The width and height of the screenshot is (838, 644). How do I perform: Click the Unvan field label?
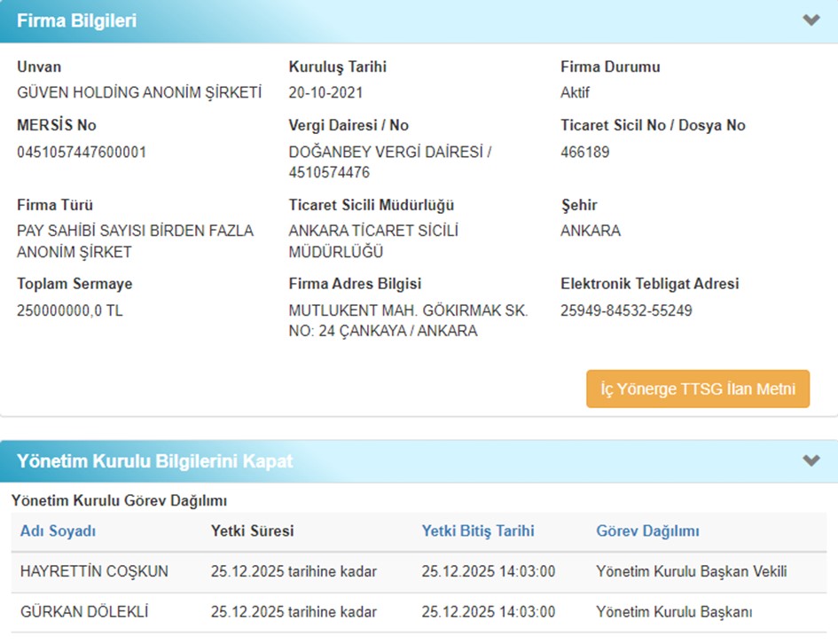[39, 67]
